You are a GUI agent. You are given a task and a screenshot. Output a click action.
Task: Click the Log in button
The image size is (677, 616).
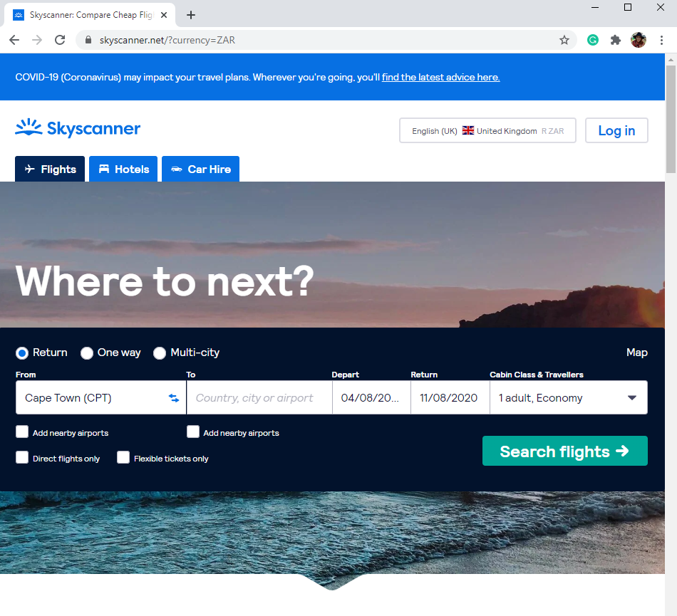click(x=616, y=130)
